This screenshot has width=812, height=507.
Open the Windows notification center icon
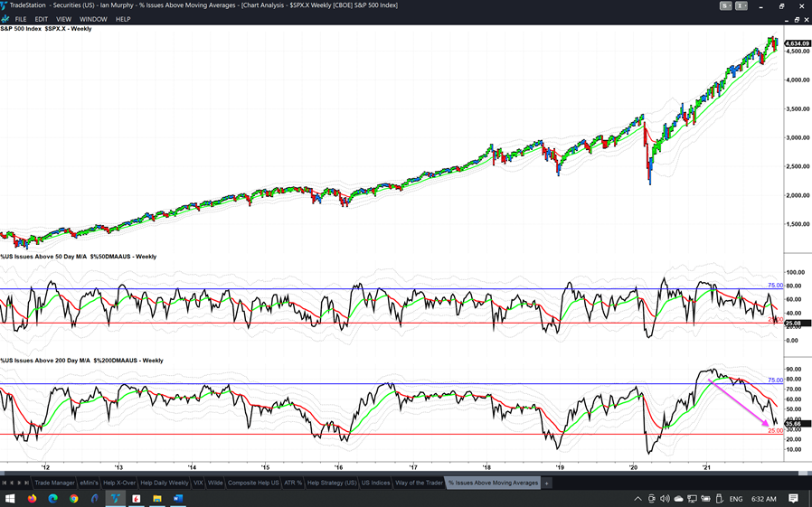793,498
